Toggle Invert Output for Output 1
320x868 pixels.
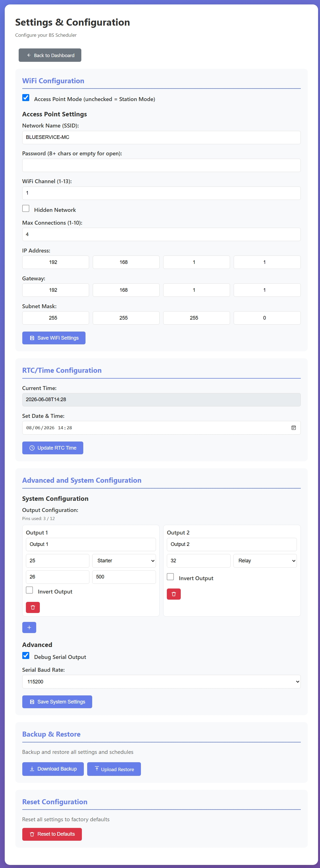click(29, 590)
